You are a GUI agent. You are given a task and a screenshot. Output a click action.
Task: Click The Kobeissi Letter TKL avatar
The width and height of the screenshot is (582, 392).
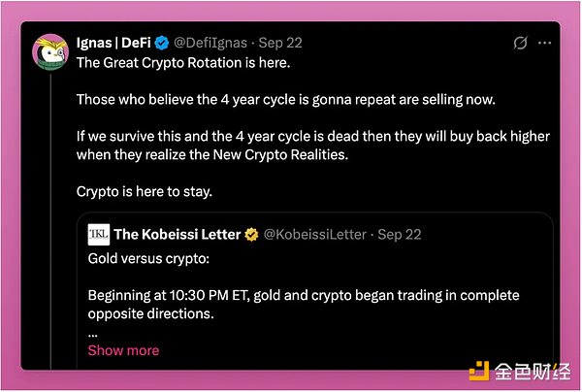click(99, 235)
